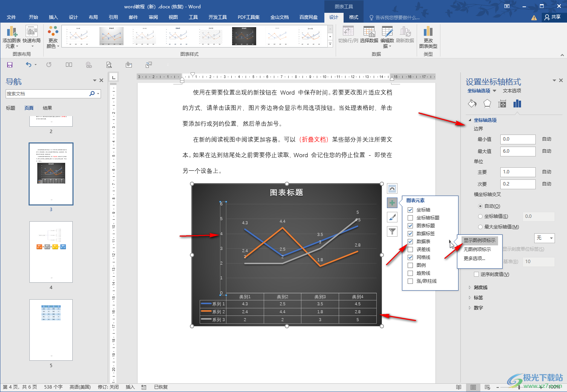The image size is (567, 392).
Task: Click the Share (共享) button
Action: [x=553, y=17]
